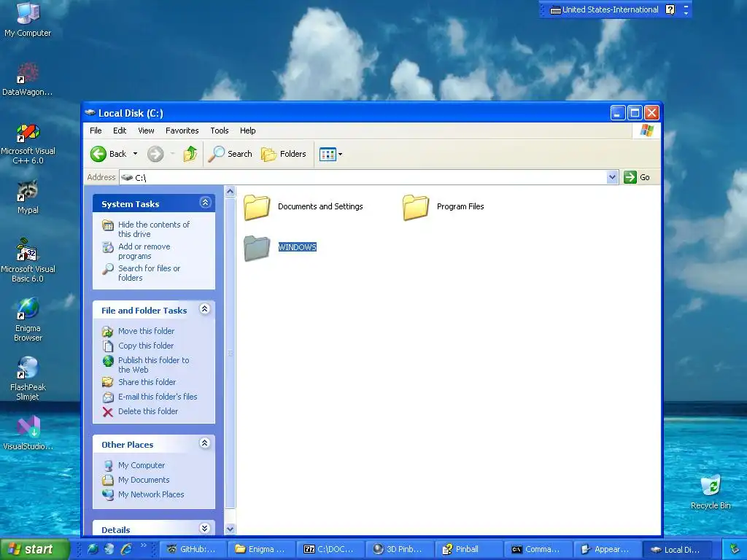Expand the quick launch chevron

coord(143,545)
